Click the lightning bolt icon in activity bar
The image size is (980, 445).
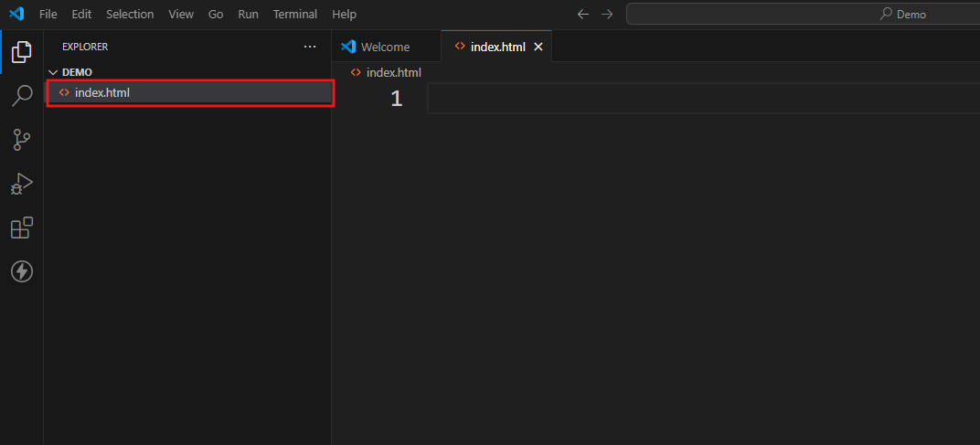(x=21, y=271)
